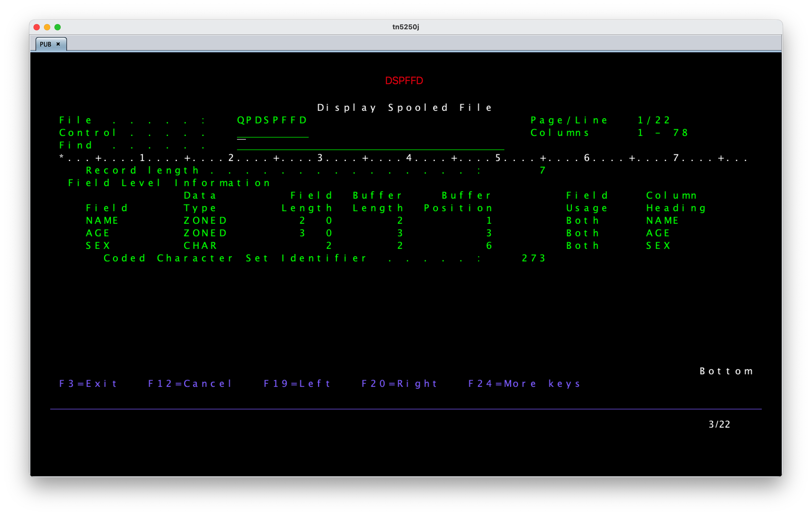Viewport: 812px width, 516px height.
Task: Click the CCSID value 273
Action: pyautogui.click(x=533, y=258)
